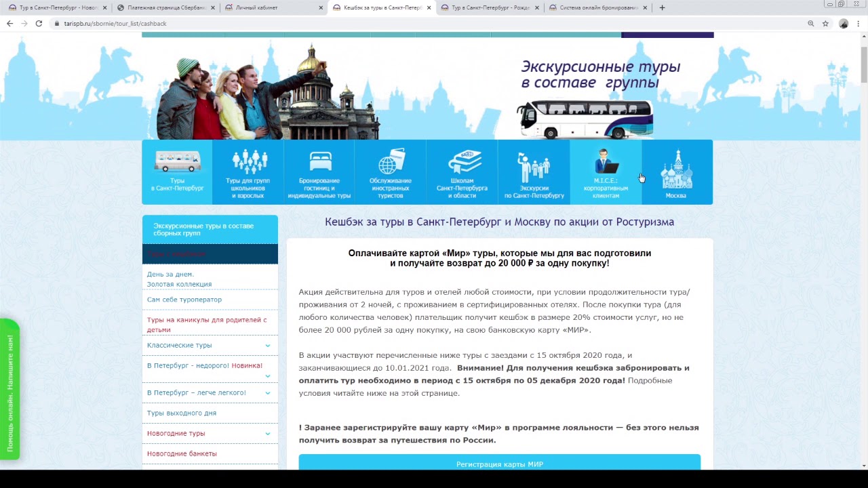Click Экскурсионные туры в составе сборных групп header
Screen dimensions: 868x488
coord(210,229)
